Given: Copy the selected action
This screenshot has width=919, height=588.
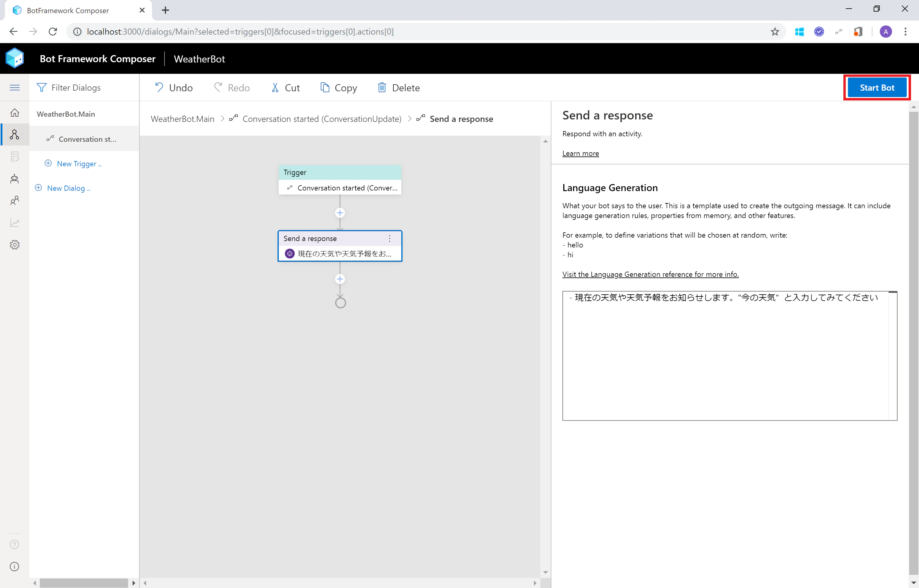Looking at the screenshot, I should 339,88.
